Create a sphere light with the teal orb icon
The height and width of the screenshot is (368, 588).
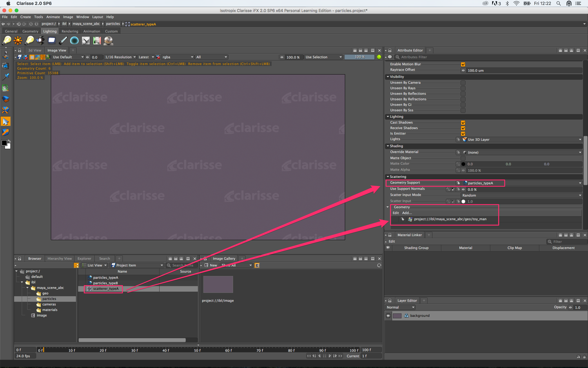tap(74, 40)
